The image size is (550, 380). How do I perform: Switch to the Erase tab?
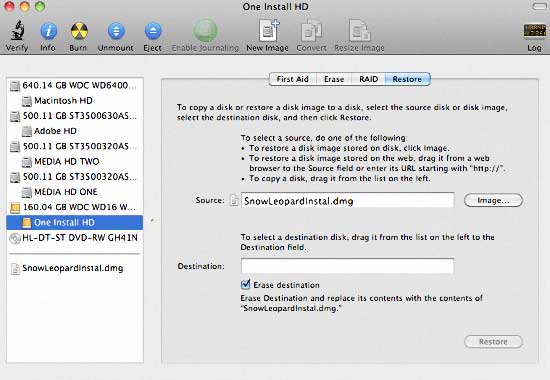click(334, 79)
